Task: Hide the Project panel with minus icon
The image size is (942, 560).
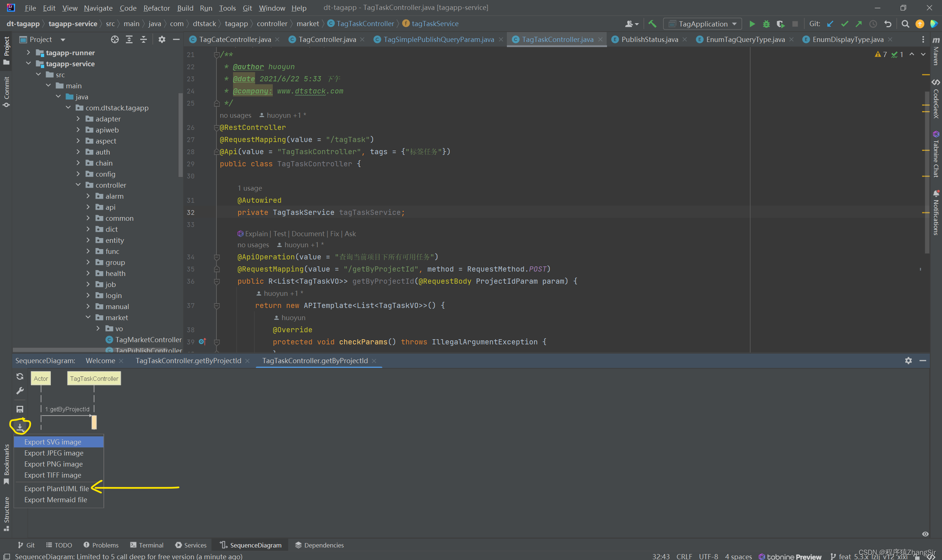Action: (176, 39)
